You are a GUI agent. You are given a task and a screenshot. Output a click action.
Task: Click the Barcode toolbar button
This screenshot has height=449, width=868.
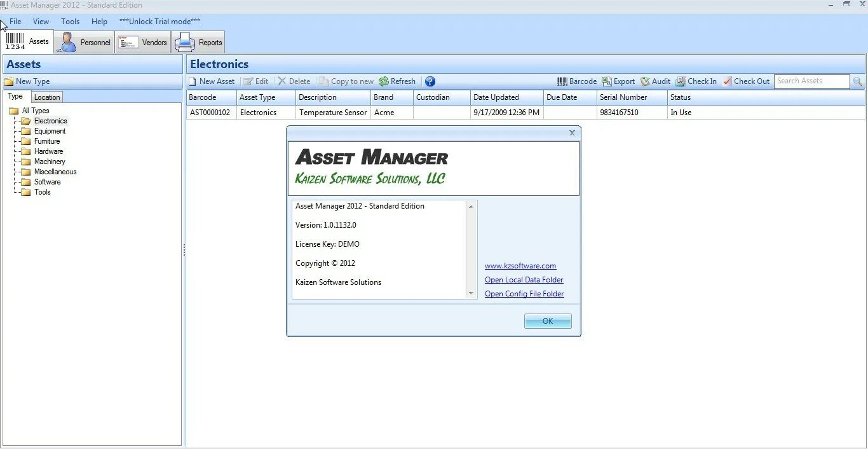pos(577,81)
